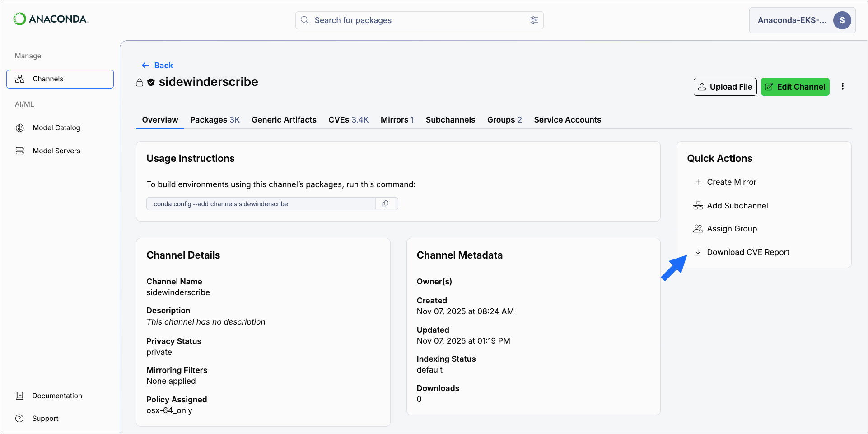Click the Support question mark icon
The image size is (868, 434).
coord(20,418)
